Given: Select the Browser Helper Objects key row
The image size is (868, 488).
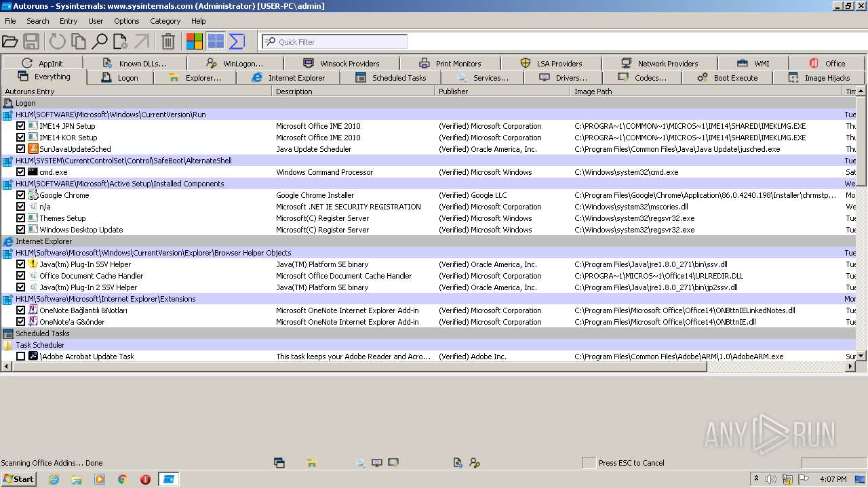Looking at the screenshot, I should [x=429, y=253].
